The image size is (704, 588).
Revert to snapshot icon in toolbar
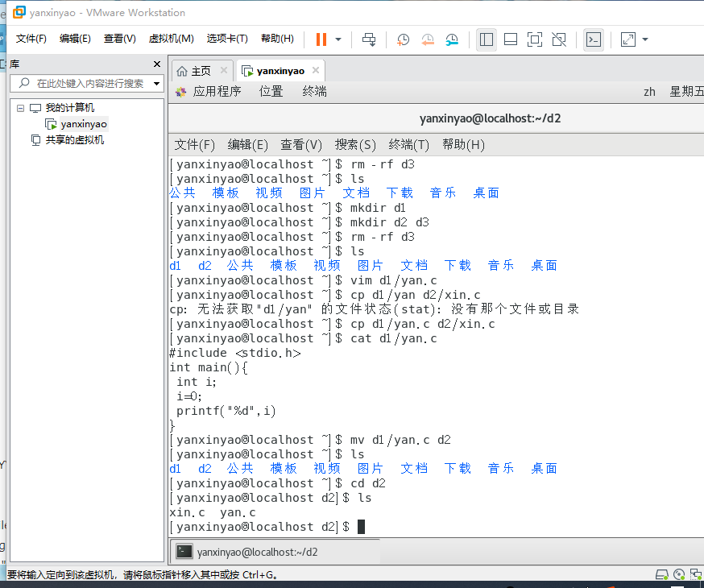click(x=428, y=39)
